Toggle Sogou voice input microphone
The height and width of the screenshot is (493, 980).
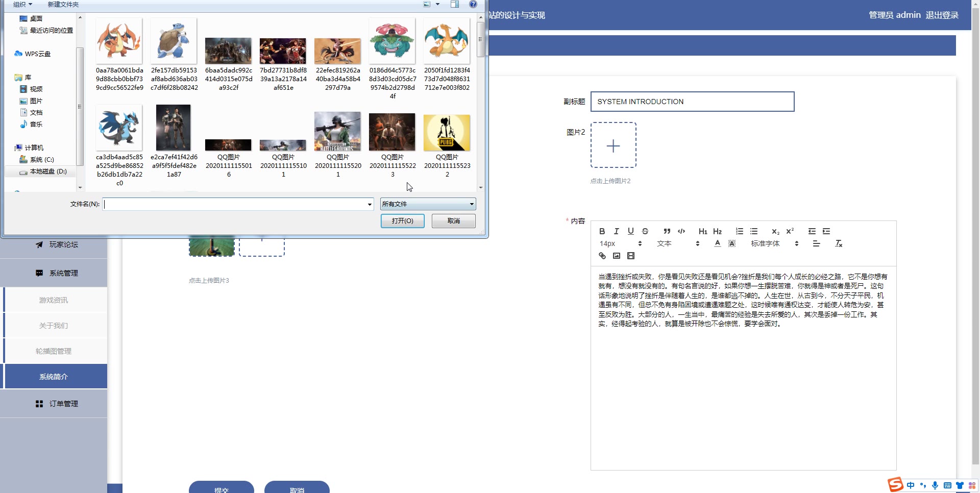(935, 485)
